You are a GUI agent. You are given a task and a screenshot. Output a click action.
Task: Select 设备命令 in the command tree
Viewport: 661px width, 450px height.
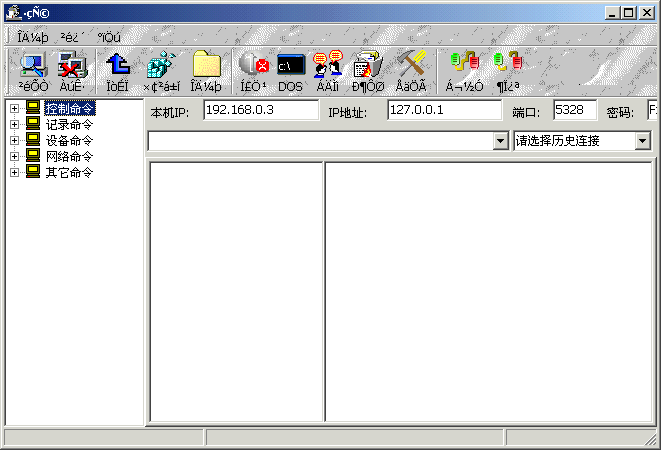pyautogui.click(x=69, y=140)
